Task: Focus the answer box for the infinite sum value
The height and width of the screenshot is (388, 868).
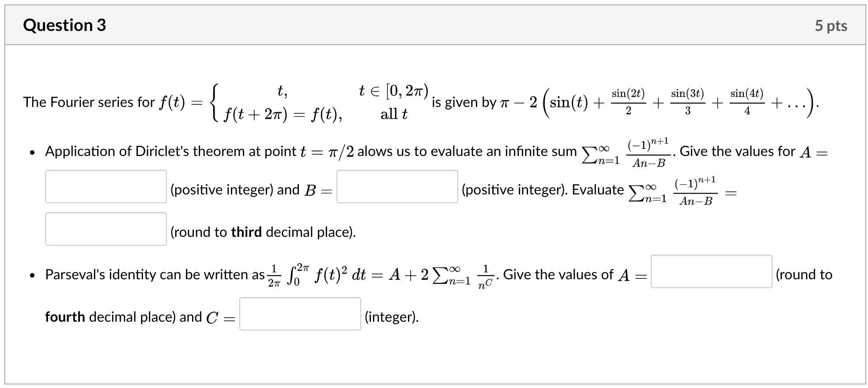Action: (x=106, y=229)
